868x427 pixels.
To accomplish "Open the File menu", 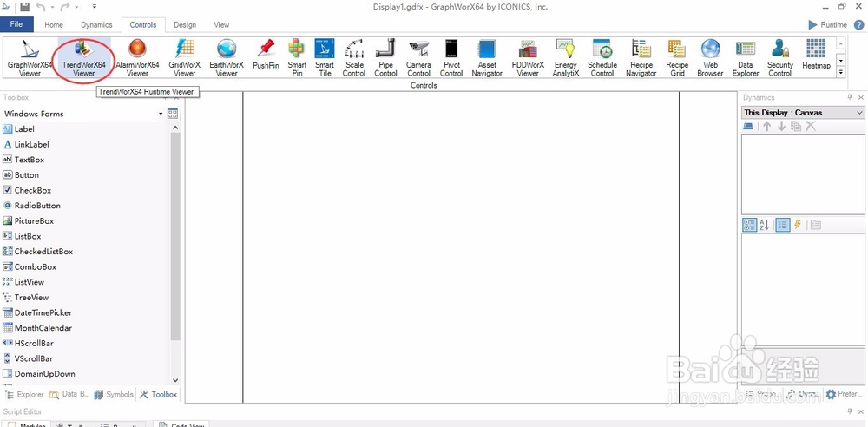I will point(16,24).
